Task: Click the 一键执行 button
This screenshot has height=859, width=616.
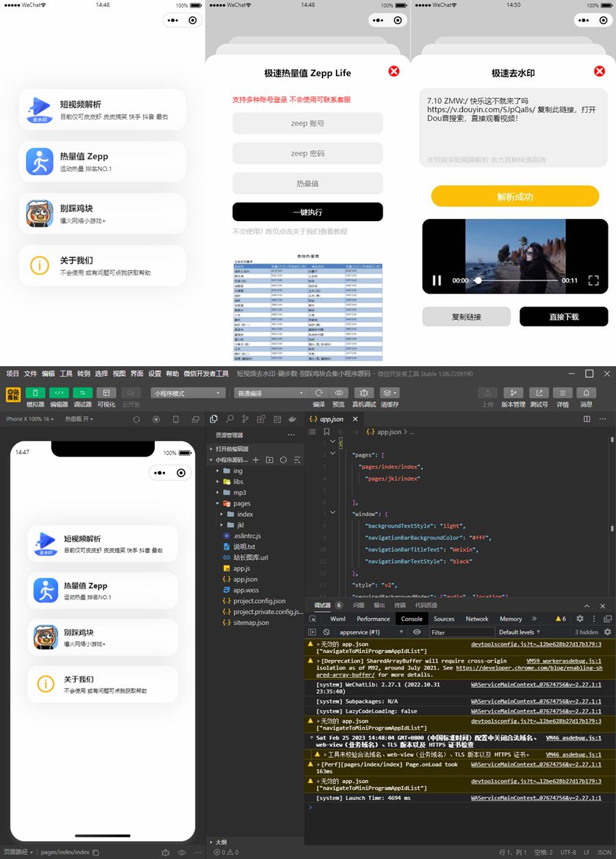Action: pyautogui.click(x=307, y=212)
